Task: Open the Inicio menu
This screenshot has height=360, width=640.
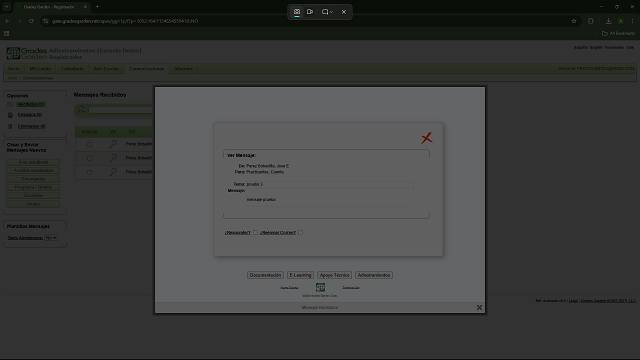Action: pos(14,69)
